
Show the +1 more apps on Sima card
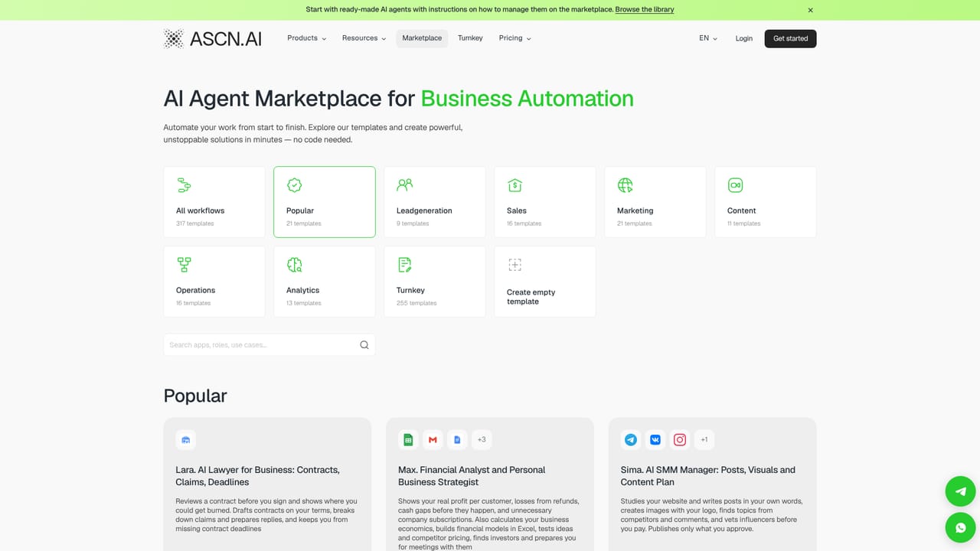tap(704, 439)
